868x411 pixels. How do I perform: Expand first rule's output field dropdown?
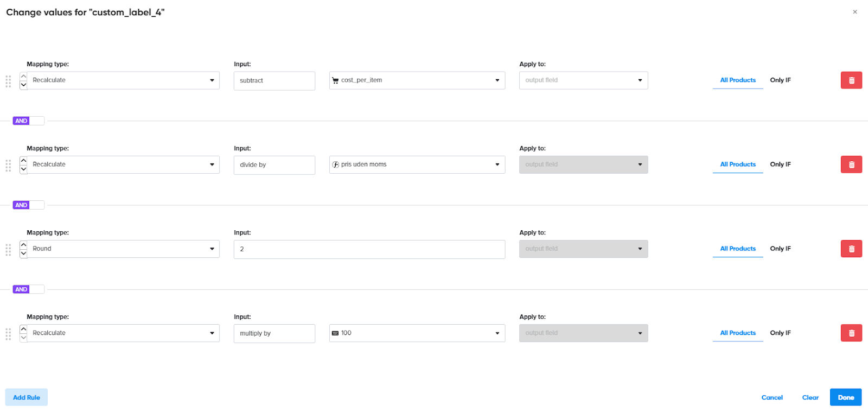click(x=583, y=80)
